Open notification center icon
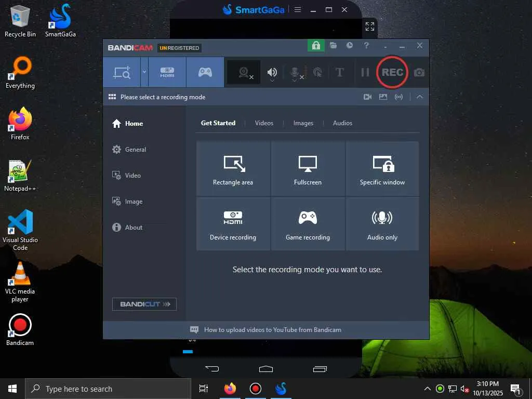Image resolution: width=532 pixels, height=399 pixels. 516,389
